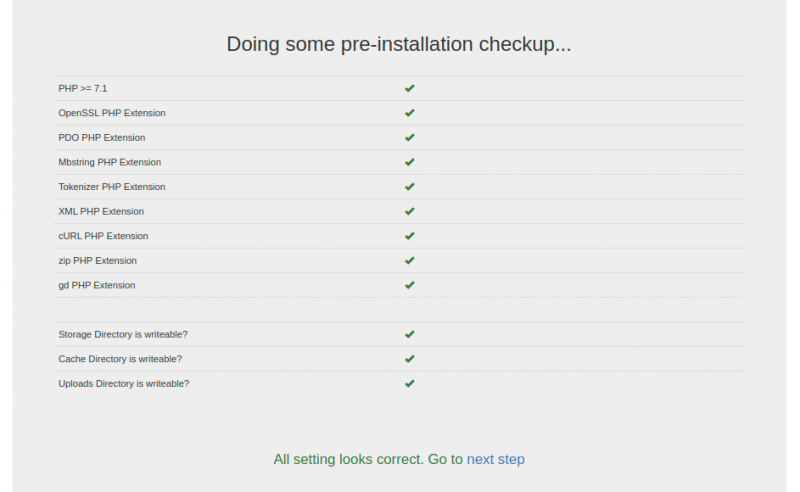Click the OpenSSL PHP Extension checkmark

(x=410, y=113)
